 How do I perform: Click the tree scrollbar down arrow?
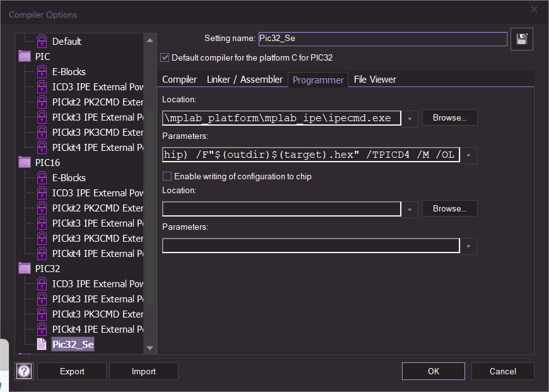click(150, 347)
